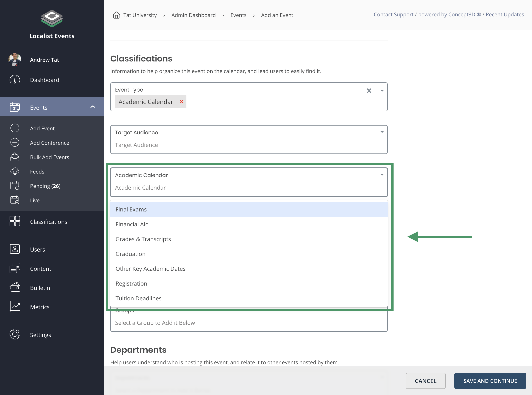Click the Content documents icon
Image resolution: width=532 pixels, height=395 pixels.
point(15,268)
